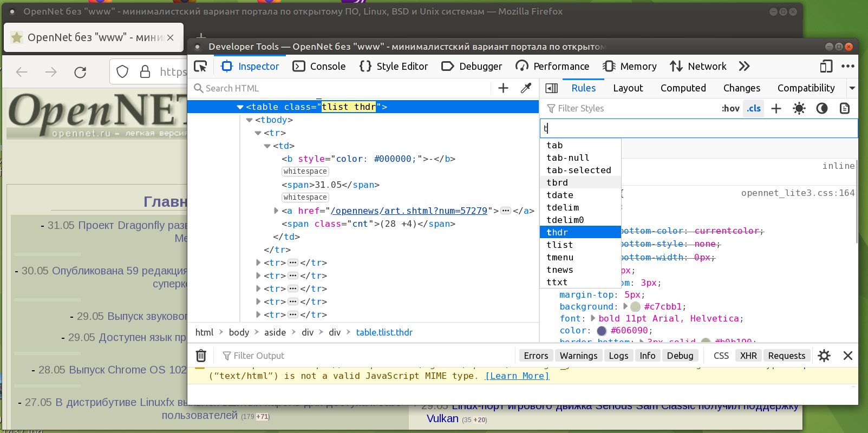Expand the opennews anchor element
The image size is (868, 433).
pyautogui.click(x=276, y=211)
